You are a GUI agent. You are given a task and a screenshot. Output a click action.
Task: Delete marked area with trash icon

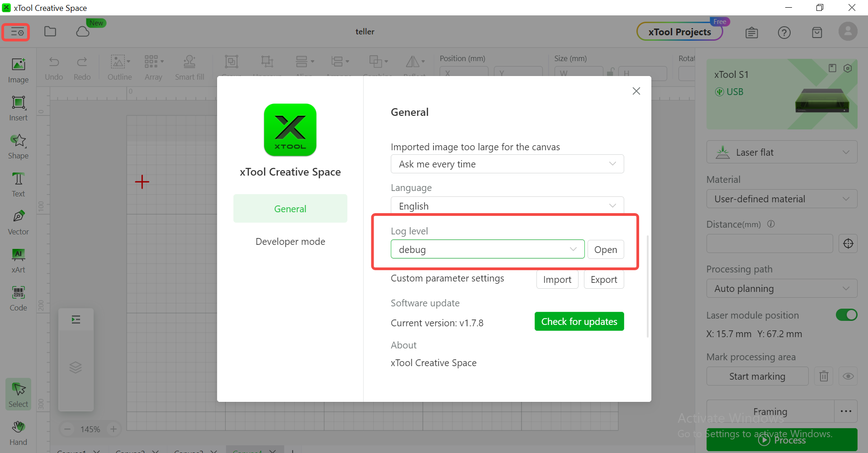pyautogui.click(x=824, y=376)
